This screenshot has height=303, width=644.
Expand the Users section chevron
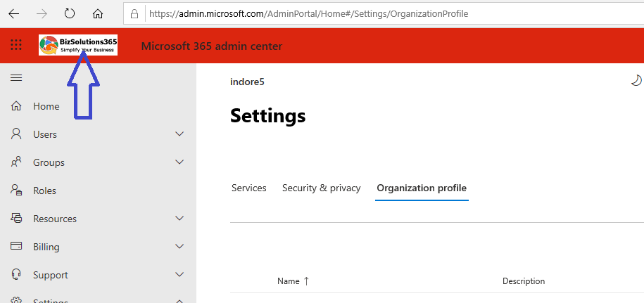click(179, 134)
